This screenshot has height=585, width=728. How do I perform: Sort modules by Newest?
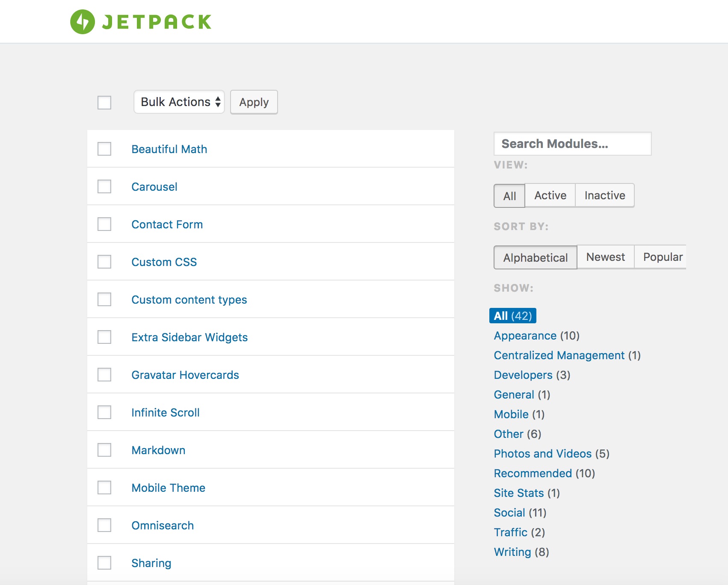606,257
